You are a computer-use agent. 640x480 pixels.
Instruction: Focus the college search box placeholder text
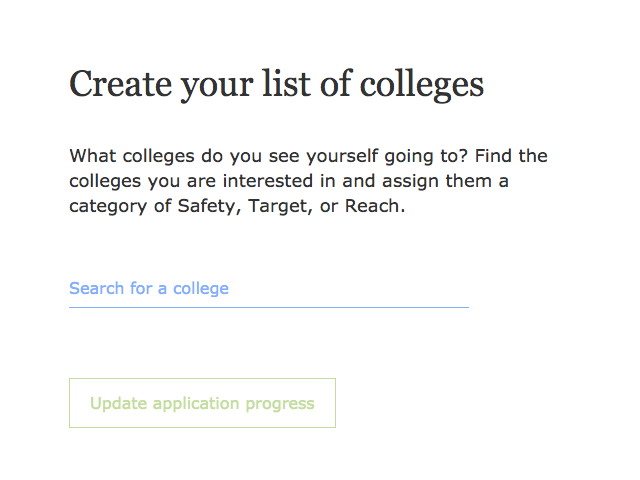pos(149,289)
